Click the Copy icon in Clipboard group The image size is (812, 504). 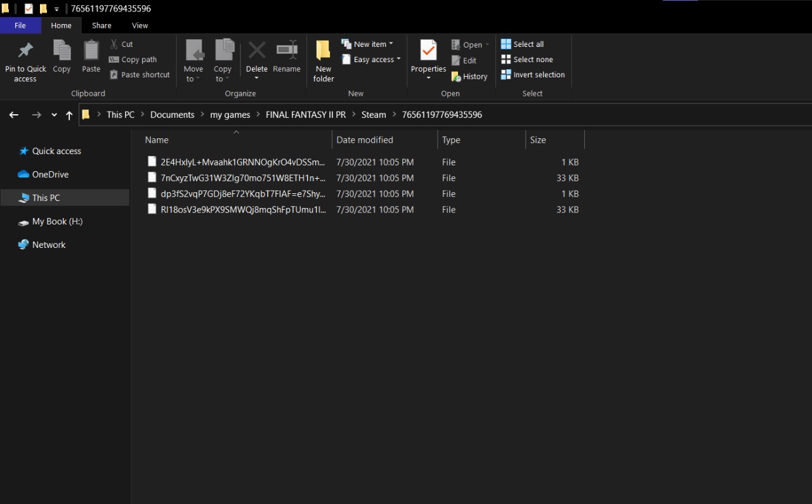click(62, 51)
